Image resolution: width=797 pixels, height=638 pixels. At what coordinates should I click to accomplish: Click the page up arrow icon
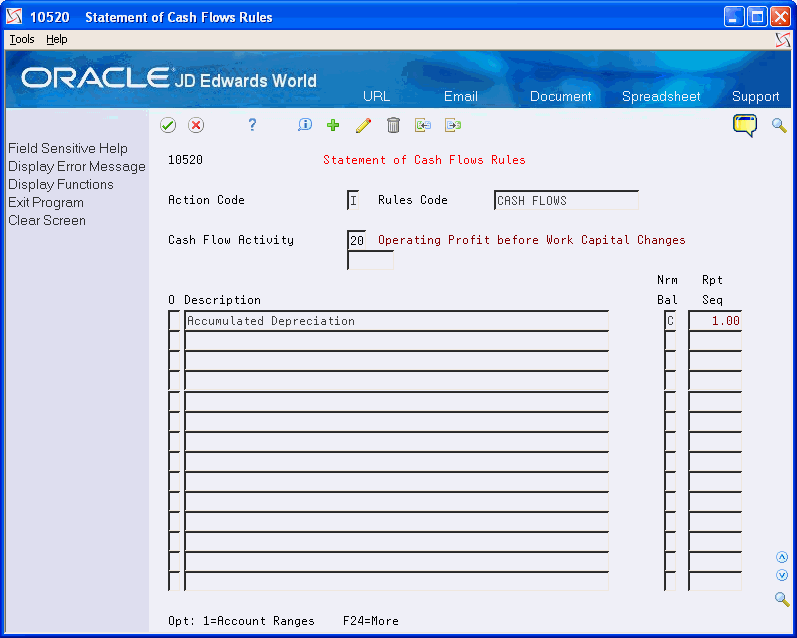coord(782,558)
